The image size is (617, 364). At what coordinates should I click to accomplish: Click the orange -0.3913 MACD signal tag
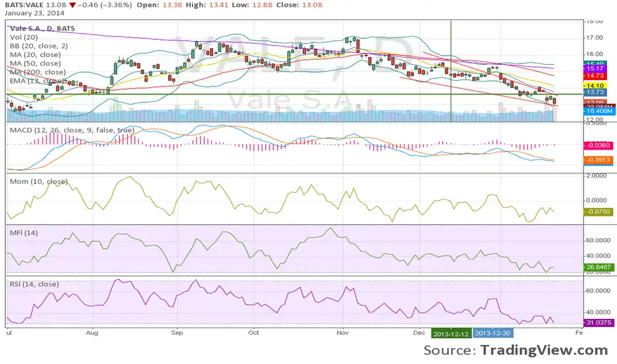[598, 159]
